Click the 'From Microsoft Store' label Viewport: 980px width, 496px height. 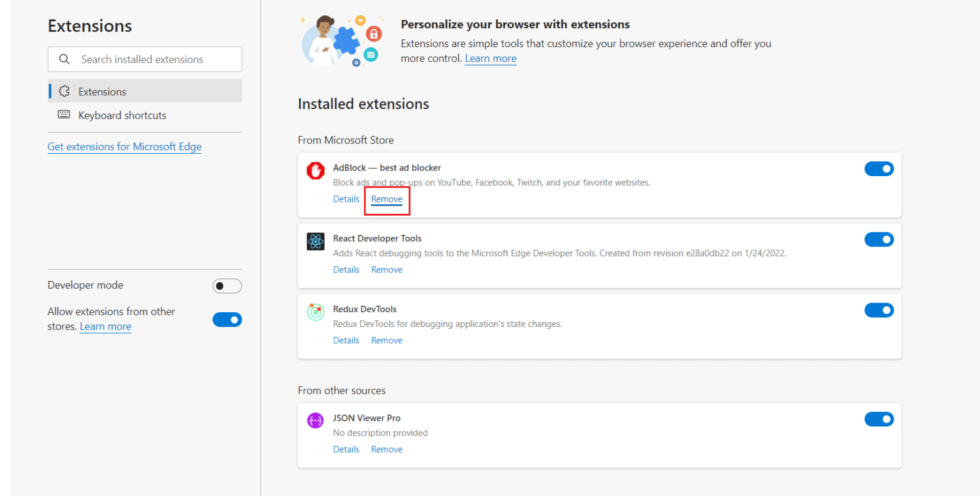(x=346, y=140)
